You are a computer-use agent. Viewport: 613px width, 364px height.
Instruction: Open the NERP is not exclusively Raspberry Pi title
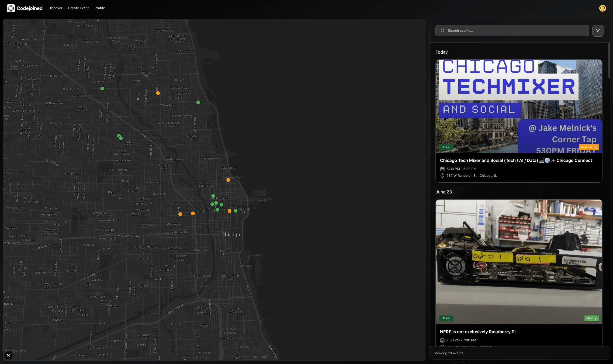[x=478, y=332]
